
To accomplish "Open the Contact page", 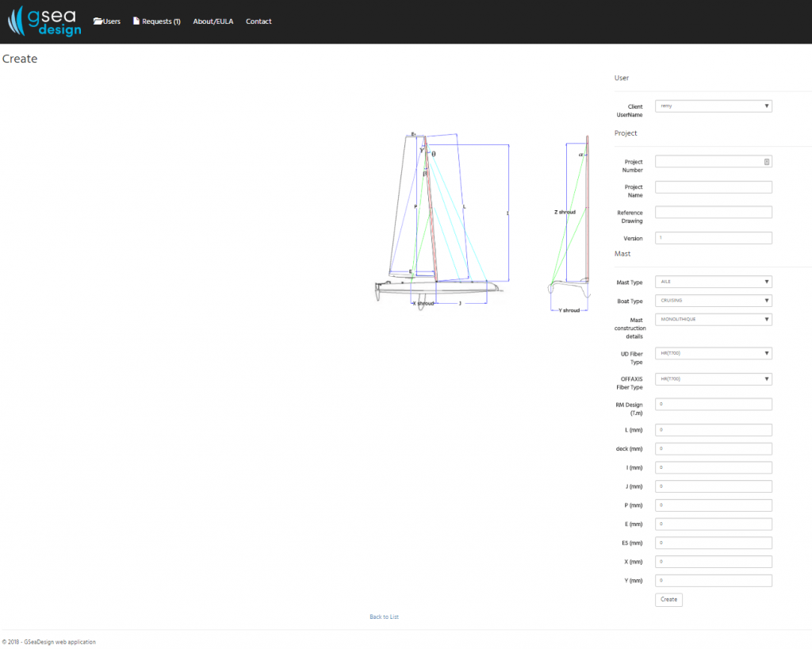I will (259, 21).
